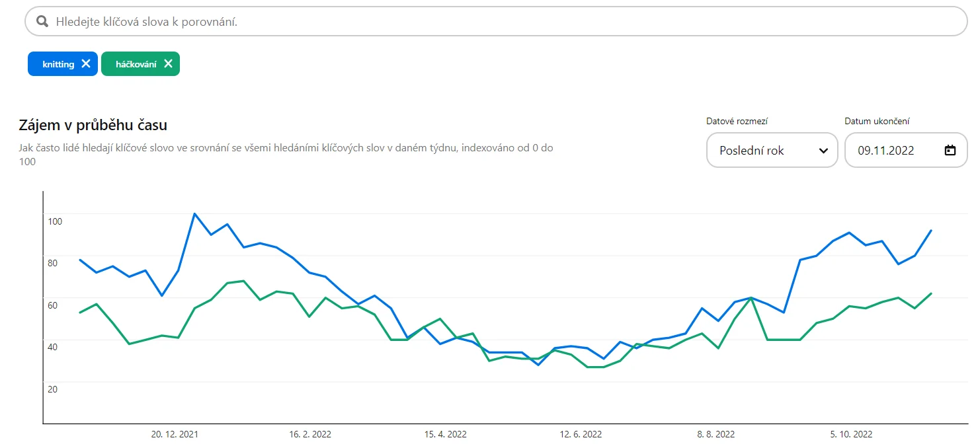Click the last point of the green line
Viewport: 980px width, 448px height.
(x=931, y=293)
